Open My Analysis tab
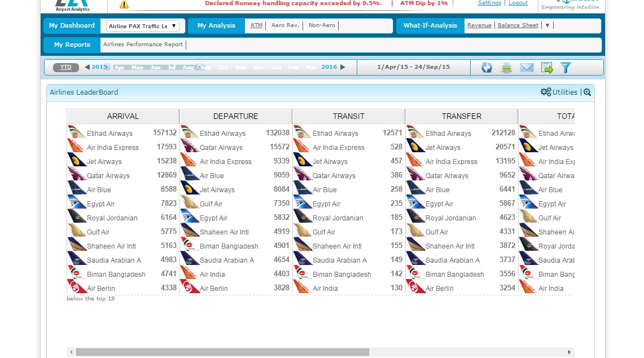This screenshot has height=358, width=644. click(216, 25)
